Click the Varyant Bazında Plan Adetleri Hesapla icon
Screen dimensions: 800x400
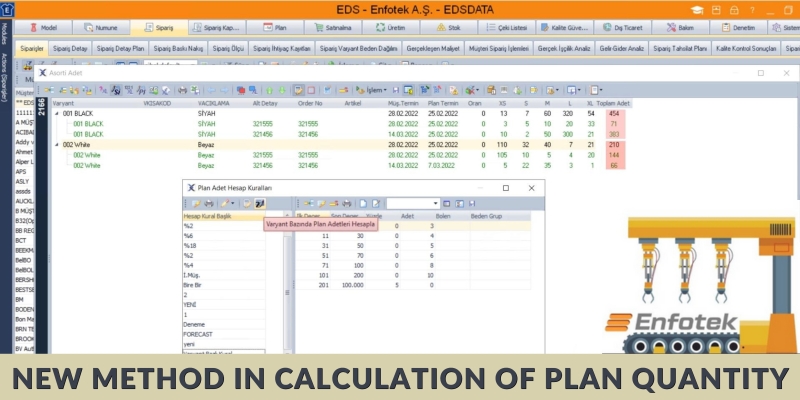click(260, 204)
